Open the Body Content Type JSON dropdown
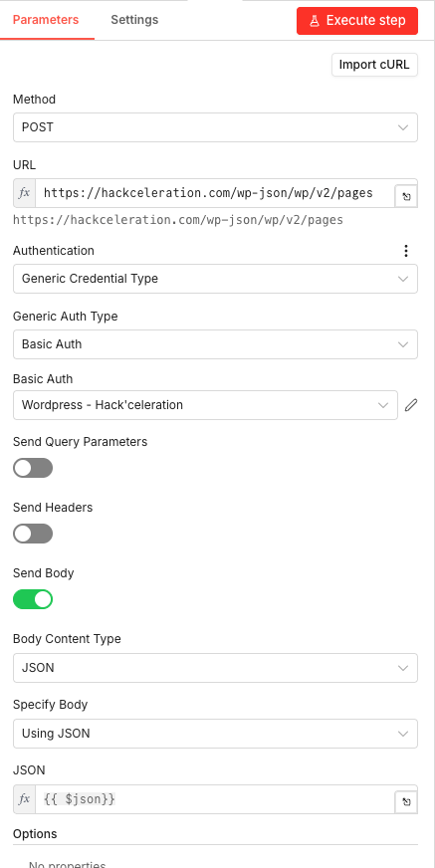 pyautogui.click(x=215, y=668)
